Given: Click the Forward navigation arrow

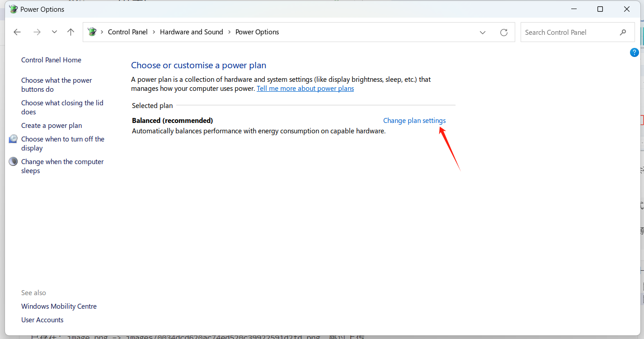Looking at the screenshot, I should [37, 32].
